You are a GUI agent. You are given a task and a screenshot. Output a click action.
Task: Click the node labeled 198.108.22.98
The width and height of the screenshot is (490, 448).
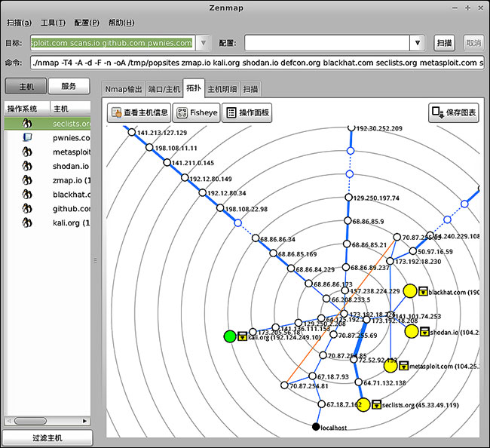click(x=220, y=208)
